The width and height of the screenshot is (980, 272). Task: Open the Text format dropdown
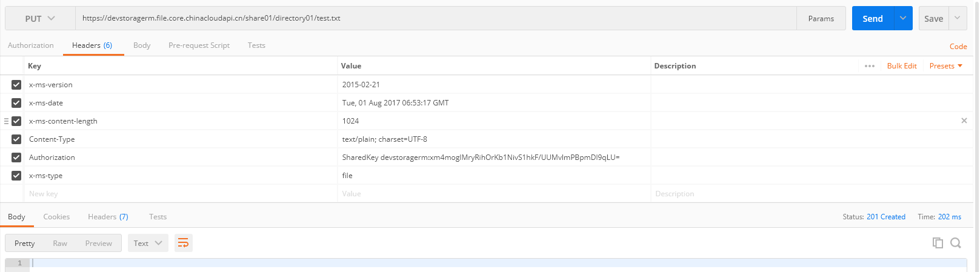148,243
